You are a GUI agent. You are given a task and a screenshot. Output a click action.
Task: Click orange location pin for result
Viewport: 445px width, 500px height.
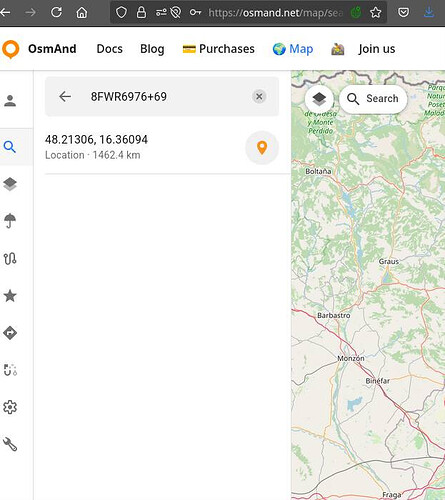262,148
